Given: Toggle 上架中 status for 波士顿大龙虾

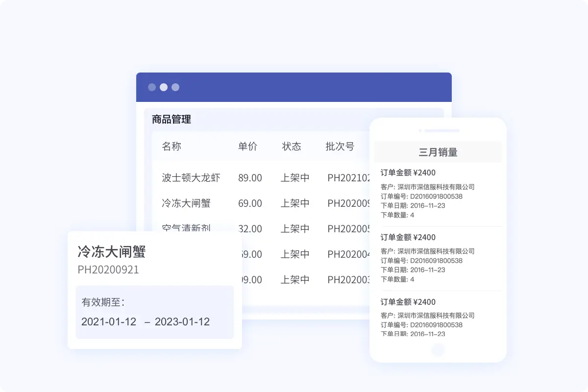Looking at the screenshot, I should 295,178.
